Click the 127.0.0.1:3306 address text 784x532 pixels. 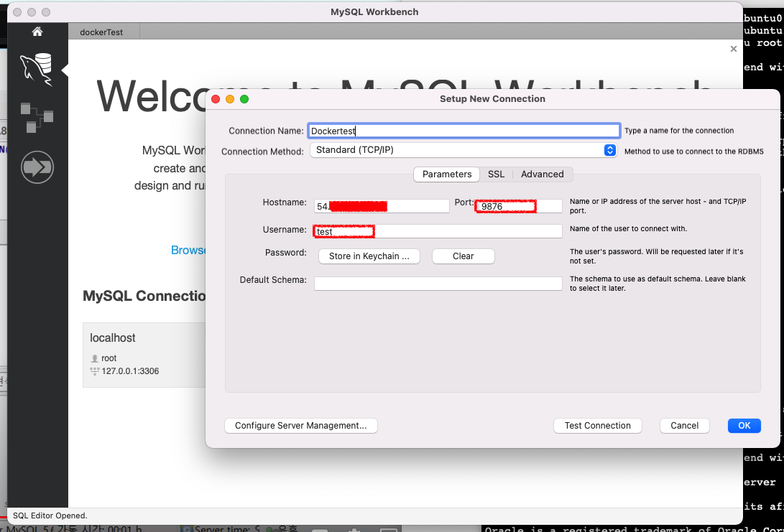[130, 371]
